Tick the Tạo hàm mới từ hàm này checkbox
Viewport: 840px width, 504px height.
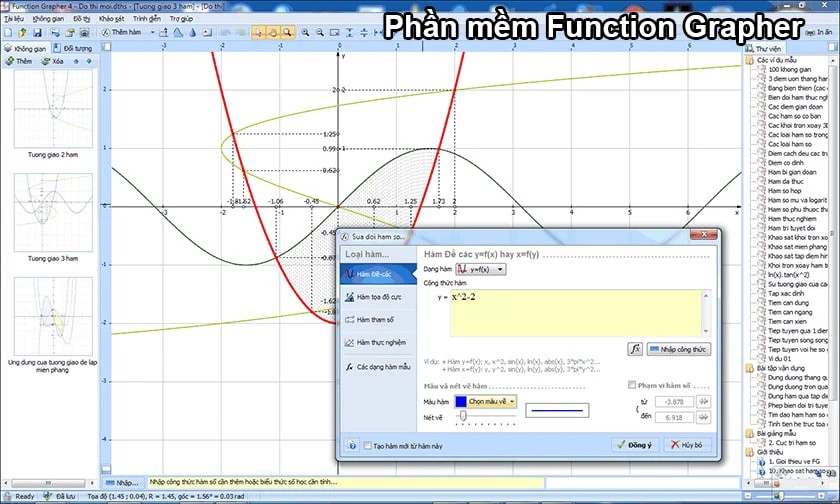pyautogui.click(x=368, y=446)
